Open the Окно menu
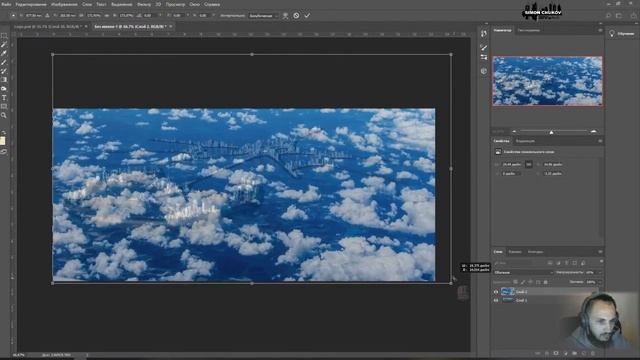 [194, 4]
